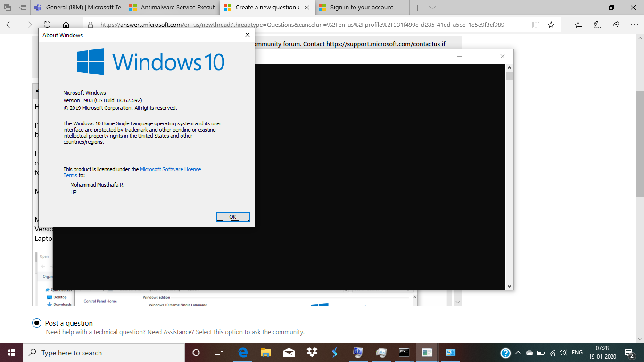Open the browser Home page

66,25
